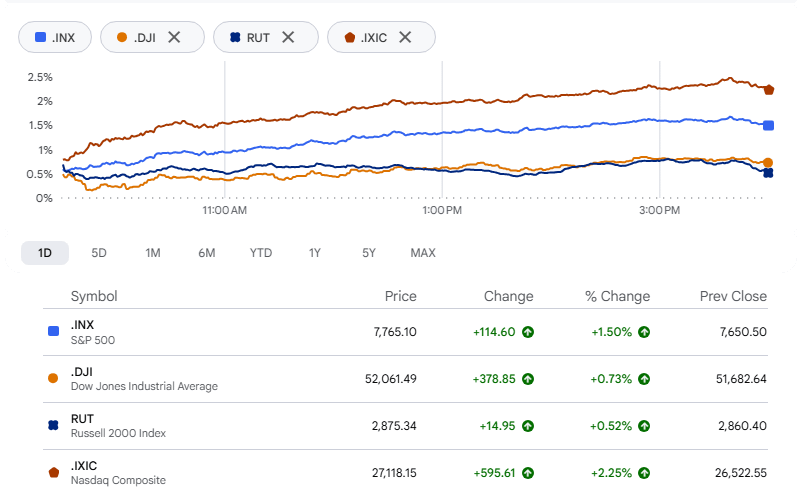Remove .IXIC chip with its X icon
802x504 pixels.
(x=405, y=37)
